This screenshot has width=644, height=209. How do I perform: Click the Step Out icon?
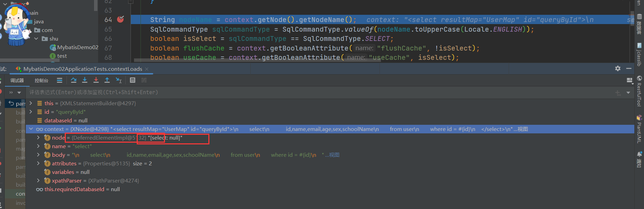click(107, 80)
